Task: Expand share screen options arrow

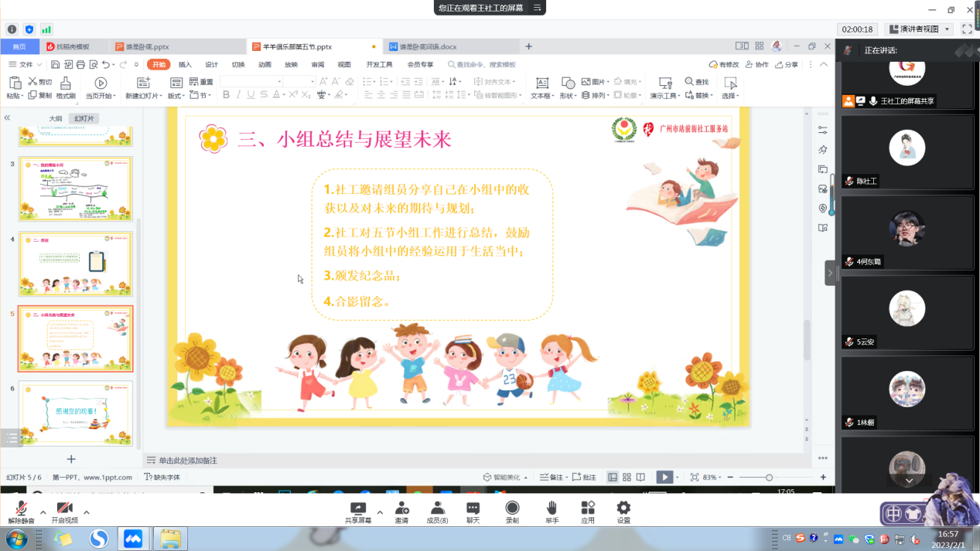Action: pos(379,512)
